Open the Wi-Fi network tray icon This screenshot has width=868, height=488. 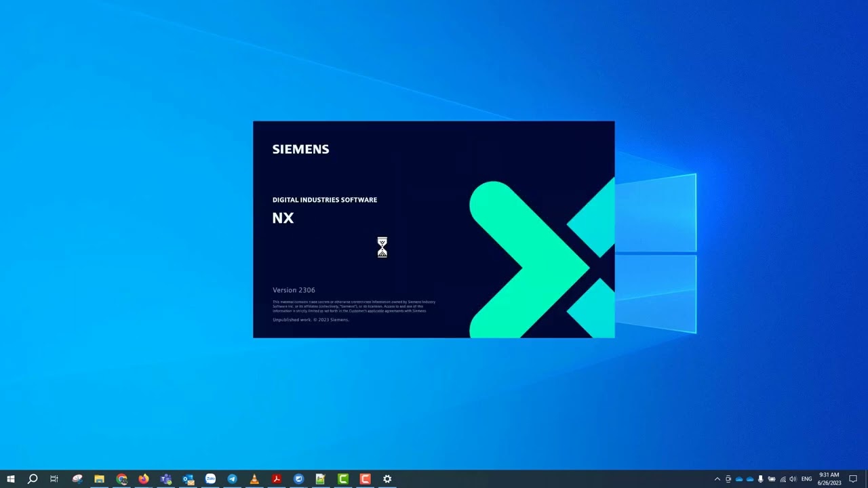tap(783, 479)
